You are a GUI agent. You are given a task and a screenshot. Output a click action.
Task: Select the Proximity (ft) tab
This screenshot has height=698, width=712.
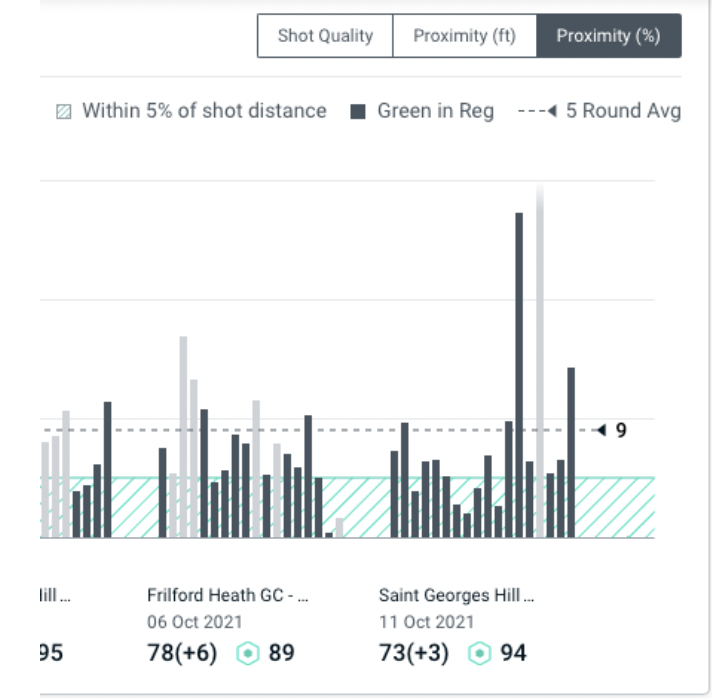tap(464, 36)
